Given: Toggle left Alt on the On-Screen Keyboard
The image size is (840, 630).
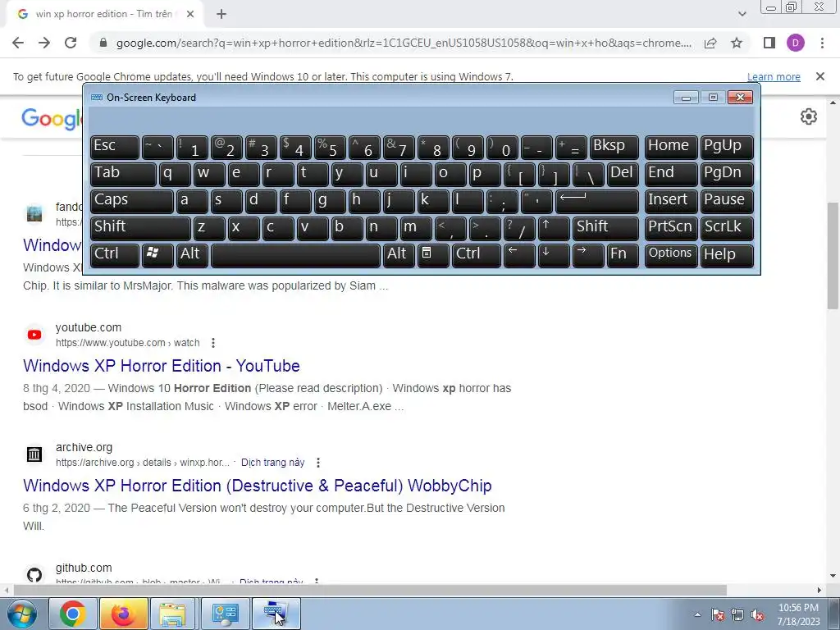Looking at the screenshot, I should point(192,255).
